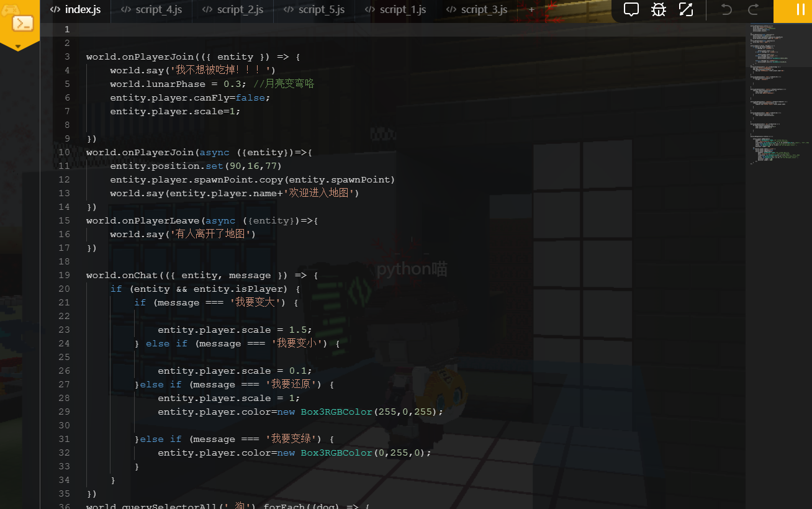This screenshot has height=509, width=812.
Task: Click the '我要还原' else-if line
Action: 235,384
